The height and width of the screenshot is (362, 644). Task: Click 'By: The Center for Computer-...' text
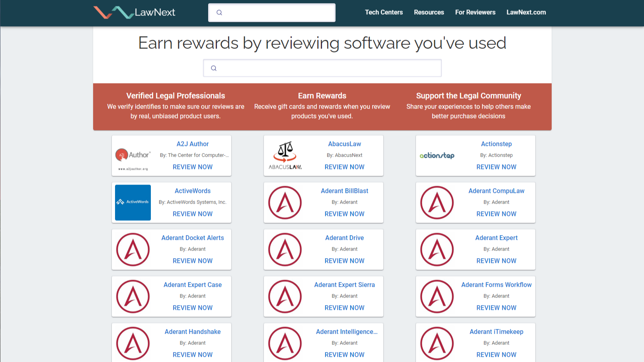[x=194, y=155]
